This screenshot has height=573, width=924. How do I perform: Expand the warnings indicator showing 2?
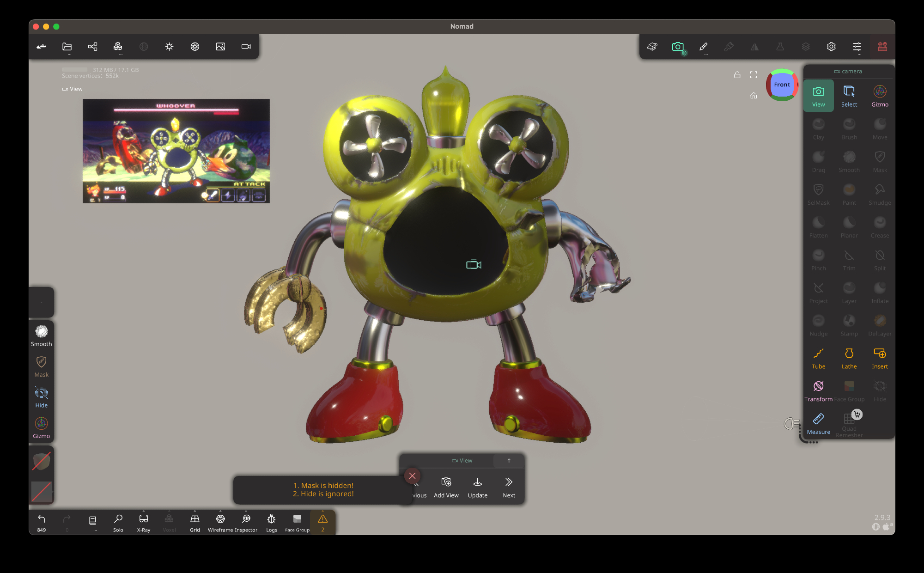(x=322, y=522)
